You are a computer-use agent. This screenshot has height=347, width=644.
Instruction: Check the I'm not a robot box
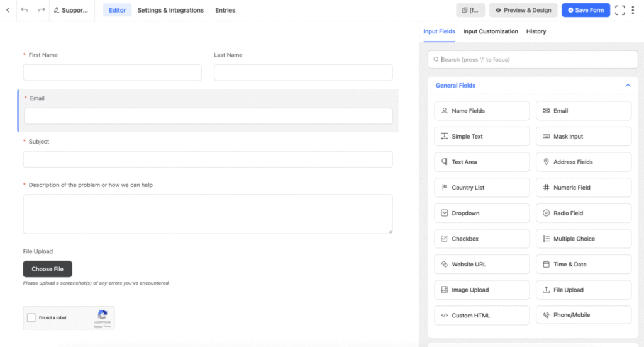(x=31, y=317)
